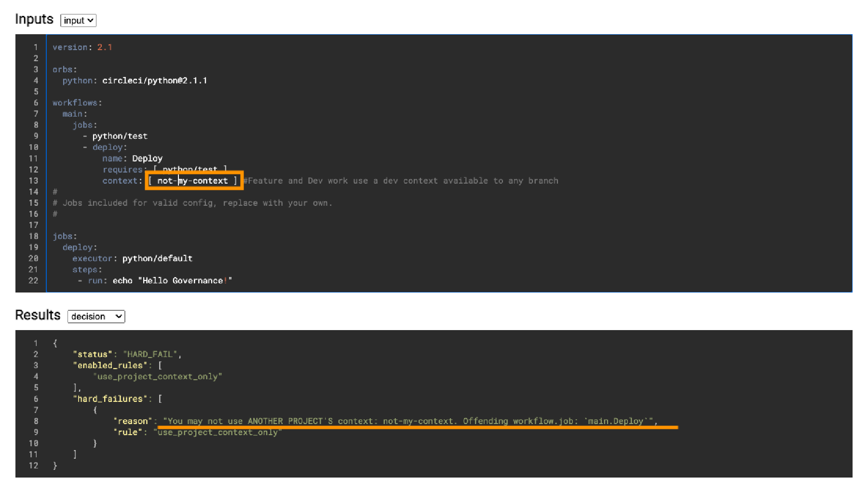This screenshot has width=868, height=492.
Task: Click the HARD_FAIL status value
Action: coord(150,354)
